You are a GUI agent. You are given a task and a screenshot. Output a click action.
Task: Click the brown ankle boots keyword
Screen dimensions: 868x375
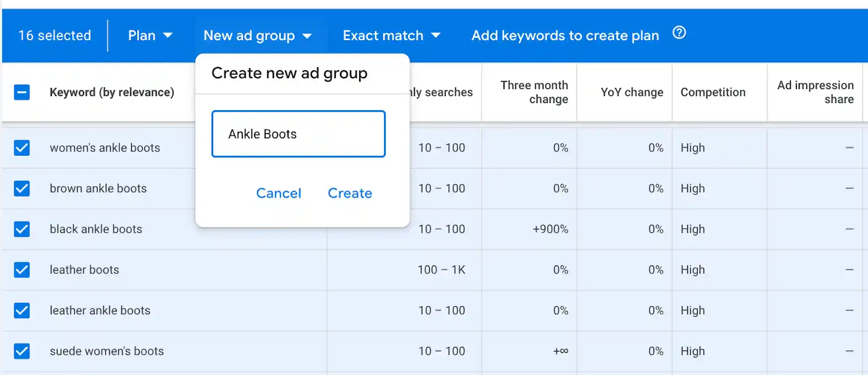tap(98, 188)
